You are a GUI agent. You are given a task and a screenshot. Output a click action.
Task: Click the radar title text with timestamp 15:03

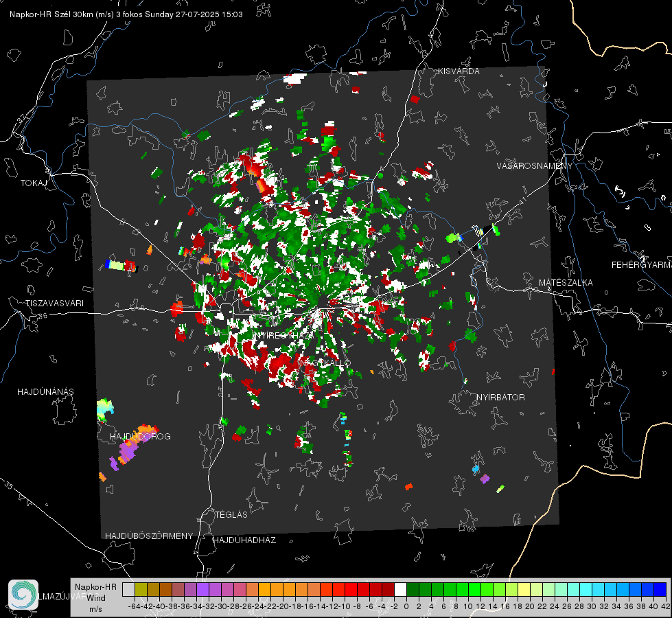point(126,14)
